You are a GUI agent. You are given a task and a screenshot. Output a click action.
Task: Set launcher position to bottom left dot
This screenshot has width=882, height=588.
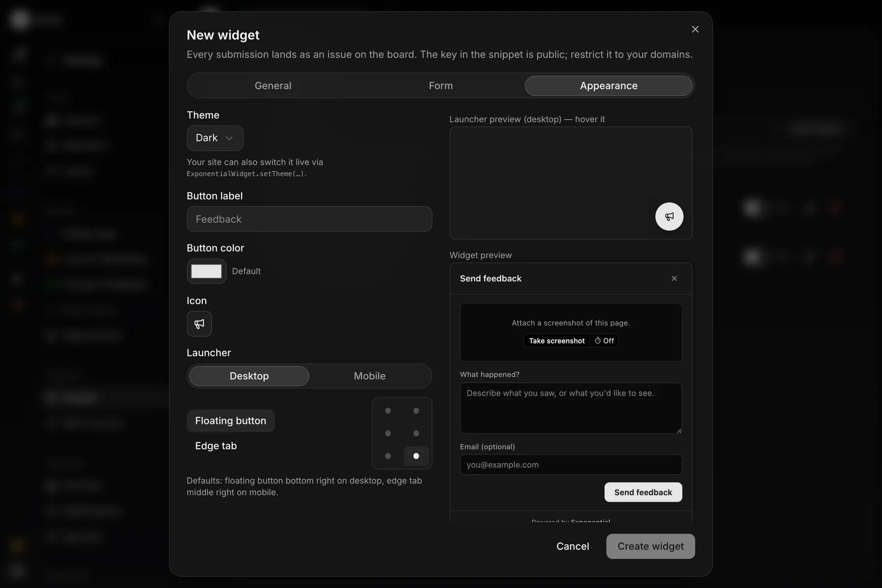coord(388,456)
